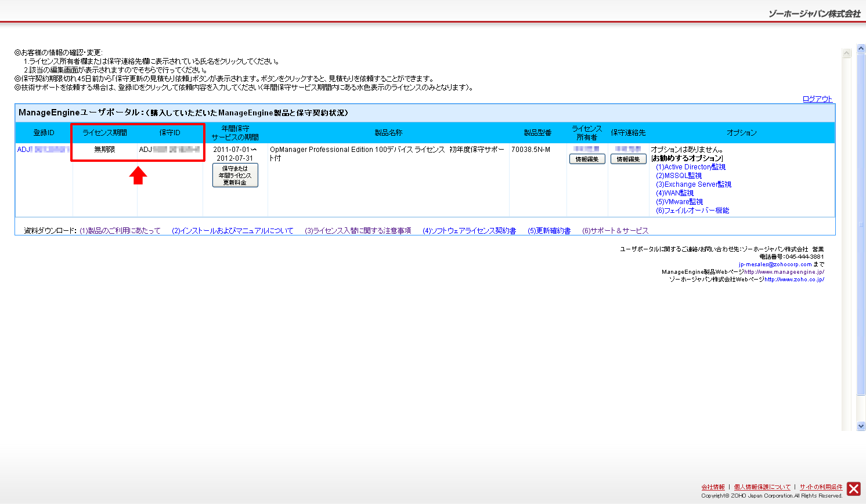Image resolution: width=866 pixels, height=504 pixels.
Task: Click the scrollbar down arrow
Action: 861,426
